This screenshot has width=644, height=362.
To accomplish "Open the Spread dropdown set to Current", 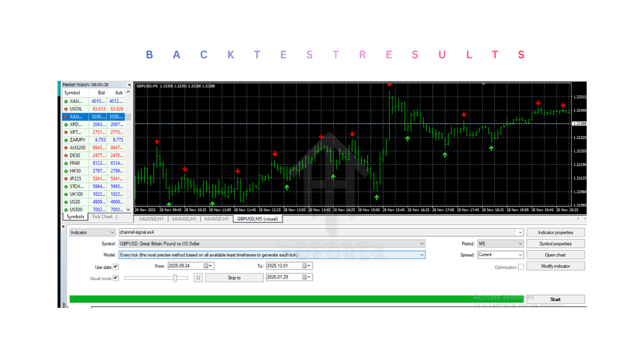I will 520,254.
